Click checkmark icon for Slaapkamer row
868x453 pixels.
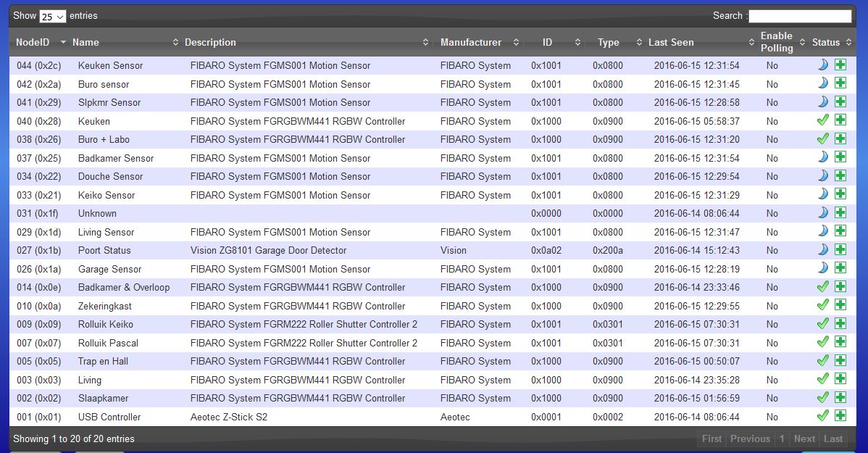(823, 397)
